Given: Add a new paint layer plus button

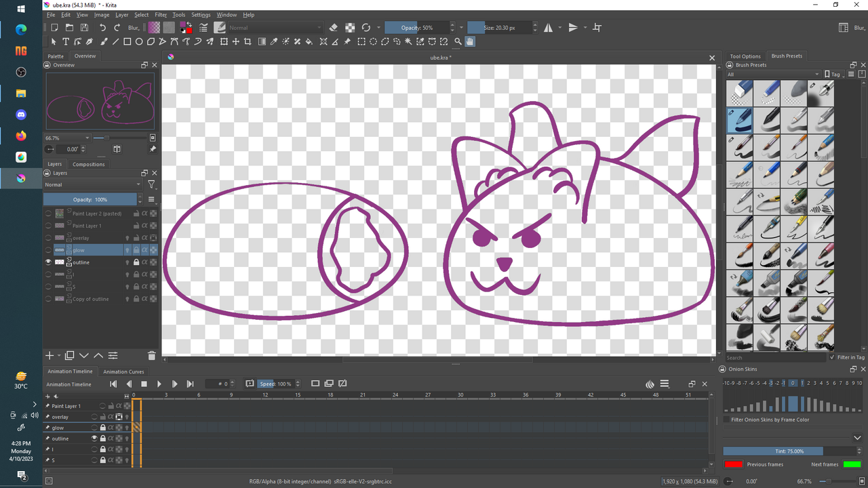Looking at the screenshot, I should click(50, 355).
